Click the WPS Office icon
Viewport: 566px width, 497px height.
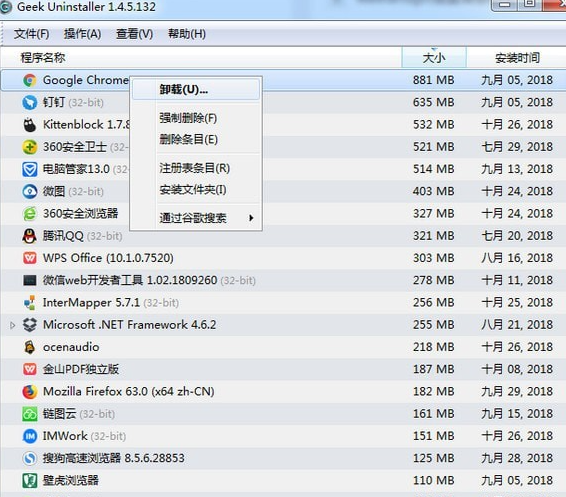pos(30,258)
